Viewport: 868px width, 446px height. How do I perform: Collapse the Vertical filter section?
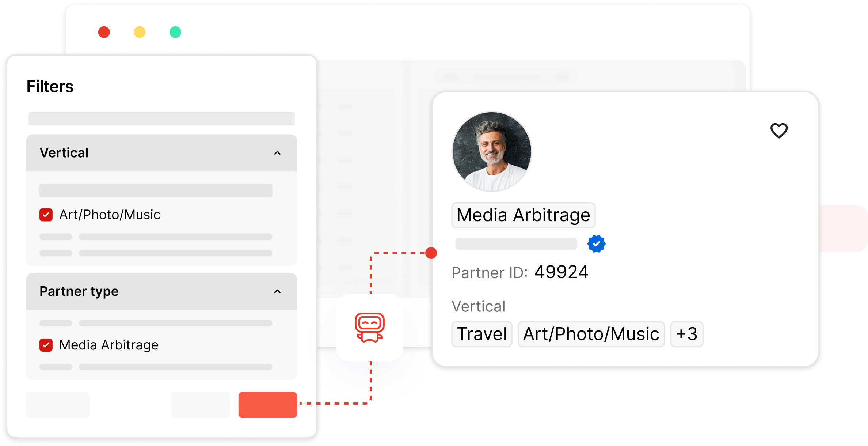(x=277, y=153)
